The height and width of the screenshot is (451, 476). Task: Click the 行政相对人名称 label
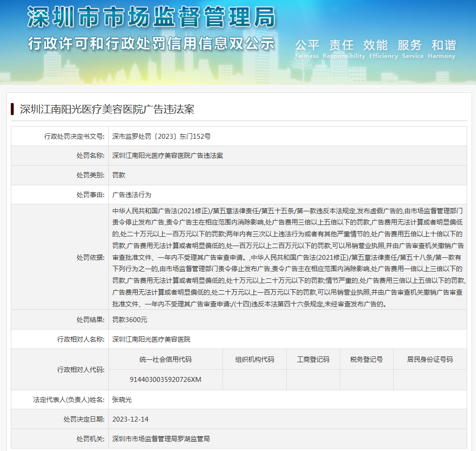[81, 339]
